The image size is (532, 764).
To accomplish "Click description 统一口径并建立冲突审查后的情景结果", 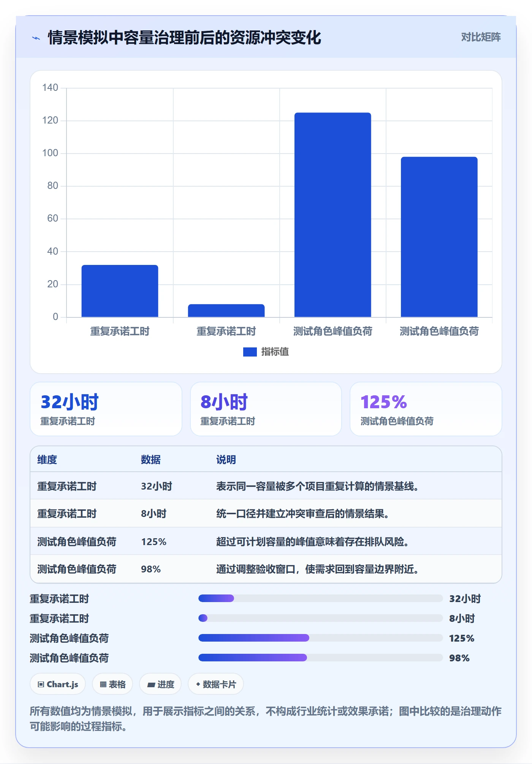I will point(302,514).
